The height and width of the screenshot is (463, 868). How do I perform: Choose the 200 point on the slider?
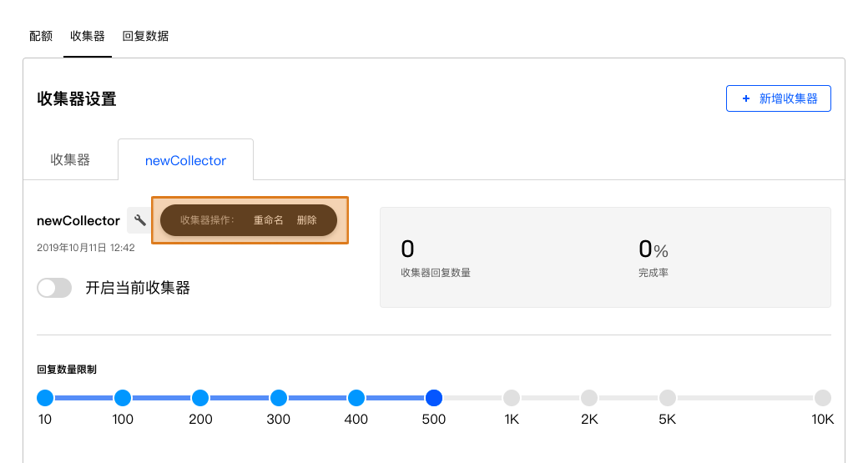tap(200, 398)
